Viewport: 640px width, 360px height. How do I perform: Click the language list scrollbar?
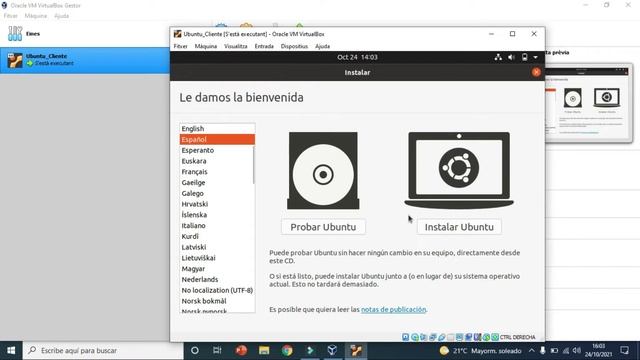[253, 165]
